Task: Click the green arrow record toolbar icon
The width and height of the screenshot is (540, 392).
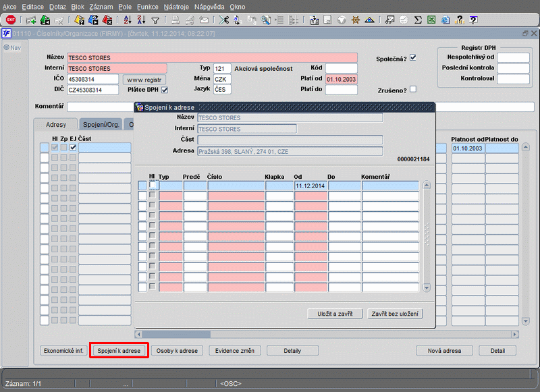Action: (45, 20)
